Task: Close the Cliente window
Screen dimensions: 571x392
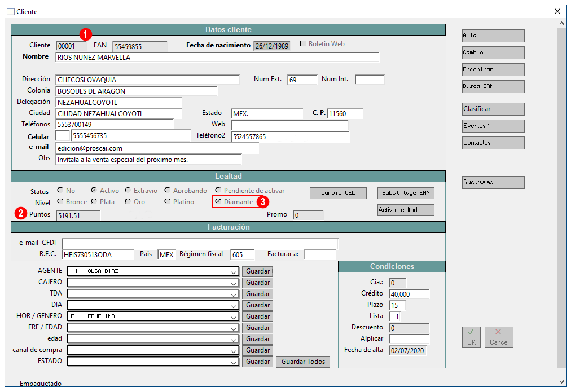Action: [557, 11]
